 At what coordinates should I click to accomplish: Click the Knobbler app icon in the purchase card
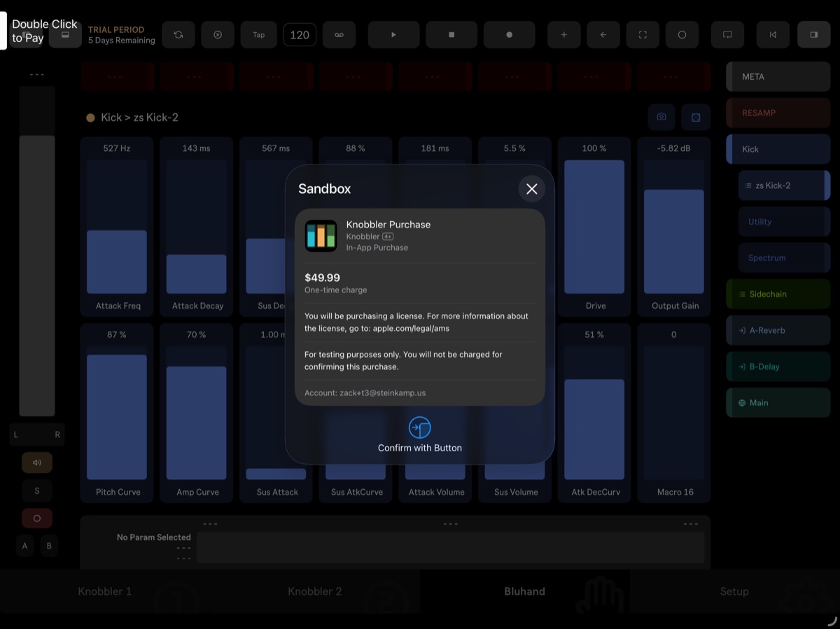[321, 236]
